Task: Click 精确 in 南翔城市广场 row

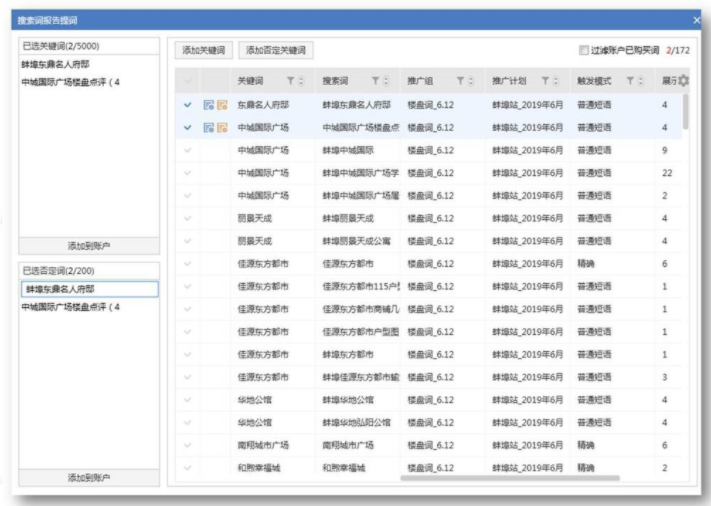Action: click(586, 445)
